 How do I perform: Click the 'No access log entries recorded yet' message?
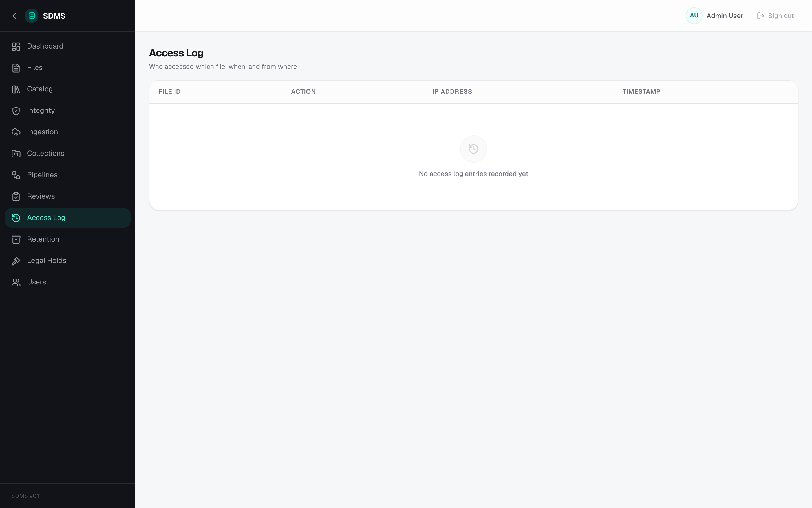(x=473, y=174)
